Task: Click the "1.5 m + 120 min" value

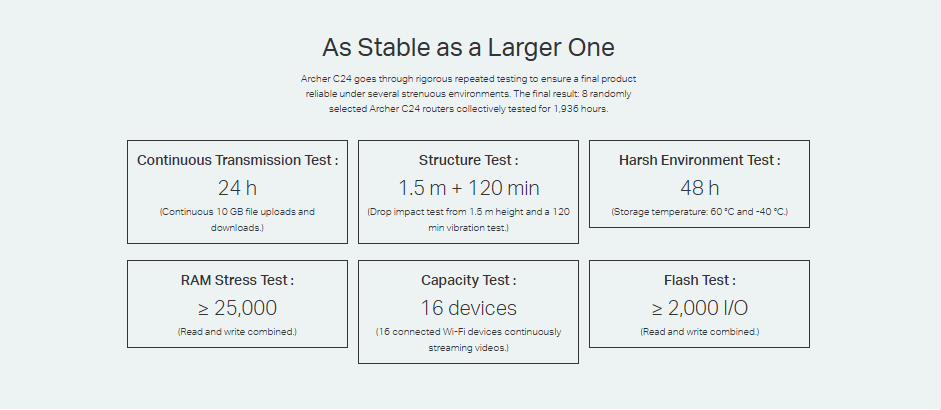Action: coord(468,188)
